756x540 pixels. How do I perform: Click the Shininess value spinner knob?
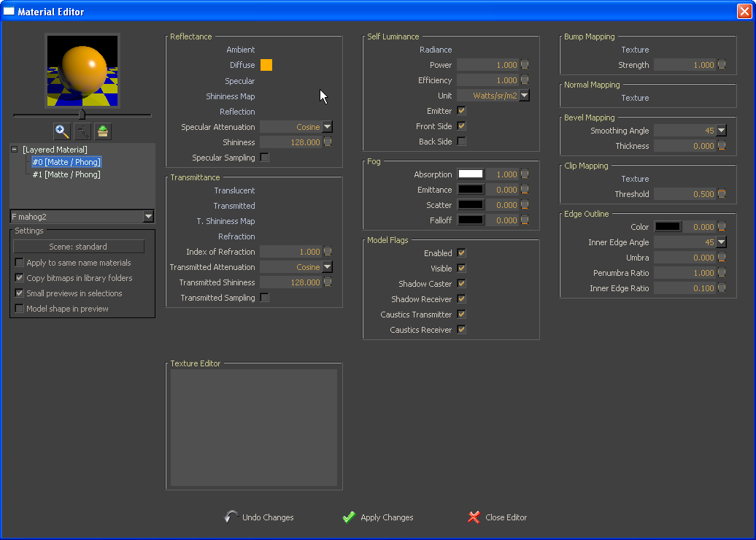[328, 142]
